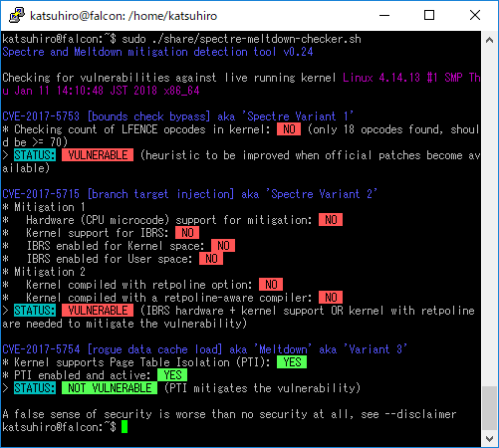Click the scrollbar down arrow
499x448 pixels.
(x=489, y=439)
